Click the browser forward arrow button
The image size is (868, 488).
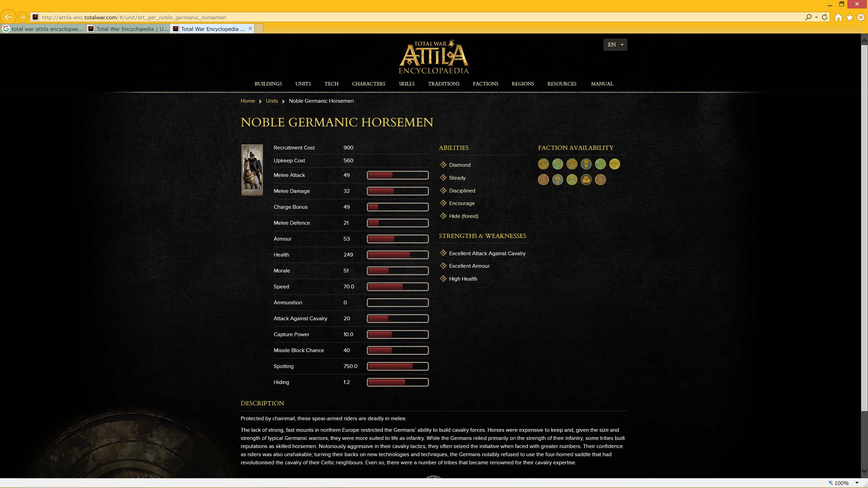22,17
